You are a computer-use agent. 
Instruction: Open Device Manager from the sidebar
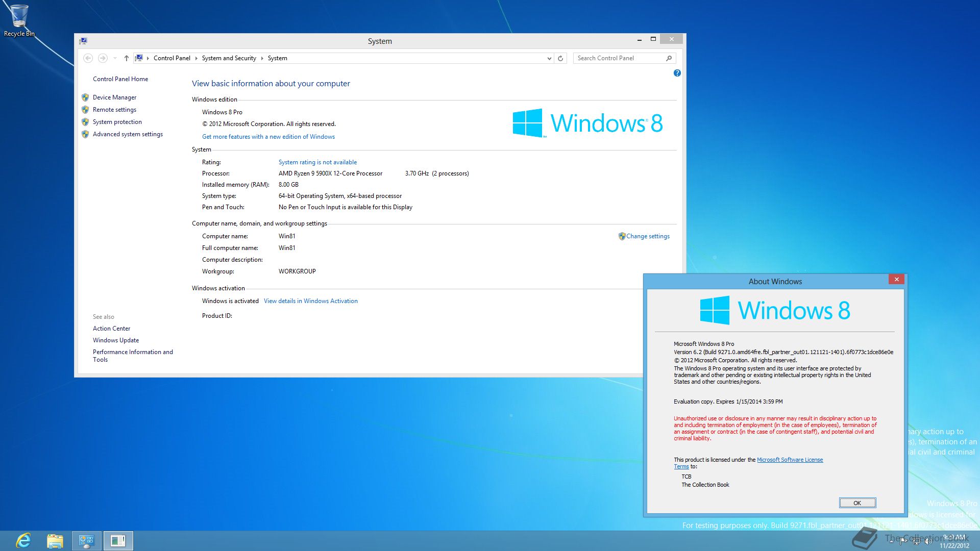click(115, 97)
